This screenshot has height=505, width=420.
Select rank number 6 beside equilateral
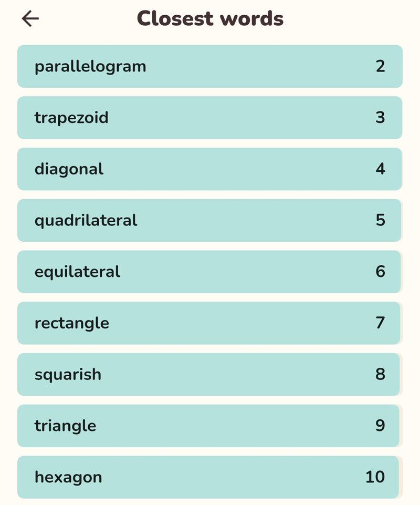pos(380,272)
